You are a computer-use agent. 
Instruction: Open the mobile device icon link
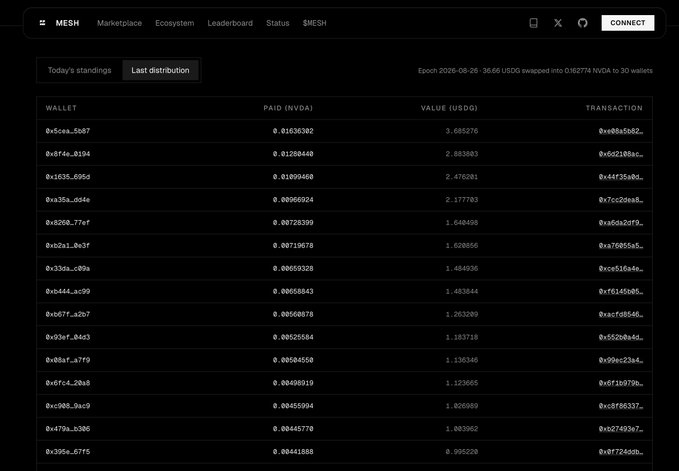[534, 23]
